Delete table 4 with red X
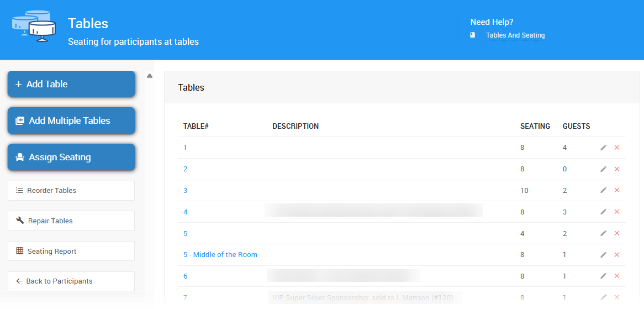Image resolution: width=644 pixels, height=309 pixels. click(616, 212)
